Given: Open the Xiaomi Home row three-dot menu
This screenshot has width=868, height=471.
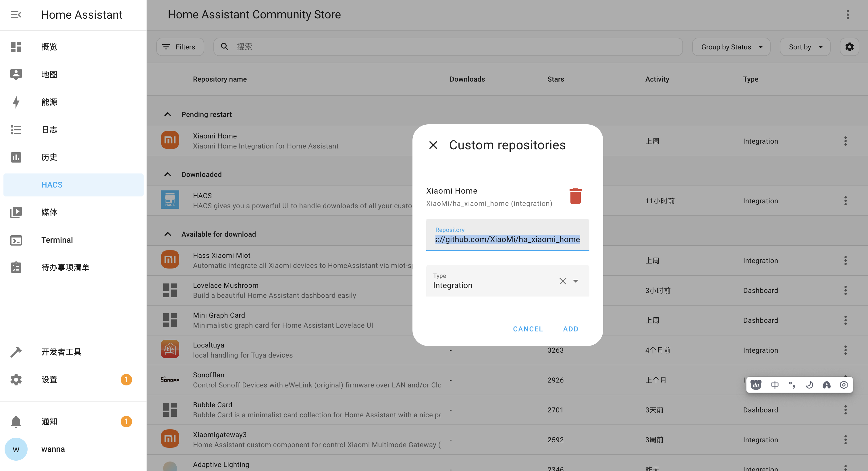Looking at the screenshot, I should point(845,141).
